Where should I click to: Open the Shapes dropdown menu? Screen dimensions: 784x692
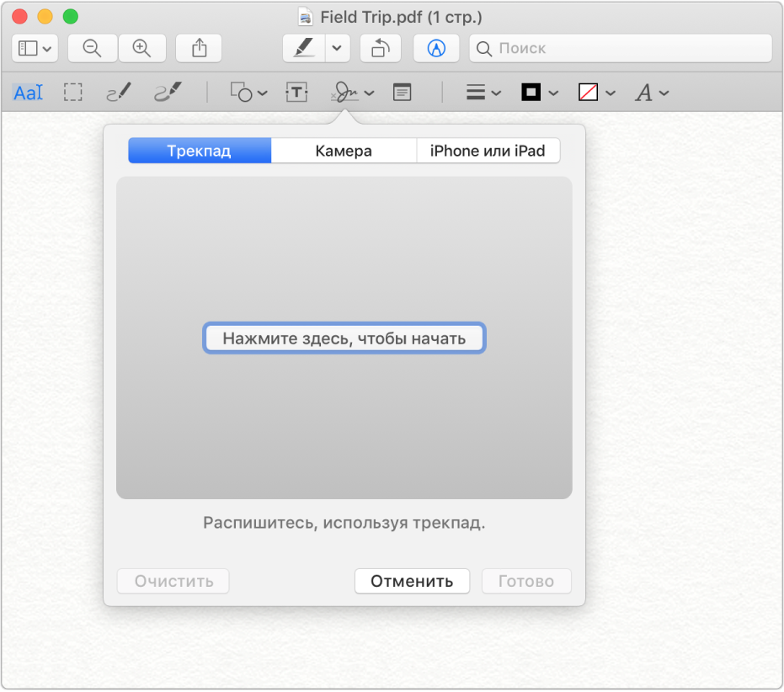[248, 93]
